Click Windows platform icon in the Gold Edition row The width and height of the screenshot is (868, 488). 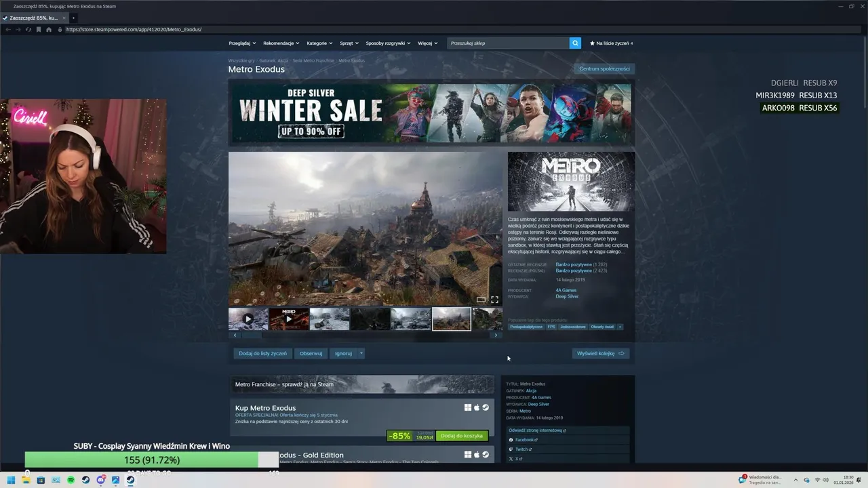468,455
